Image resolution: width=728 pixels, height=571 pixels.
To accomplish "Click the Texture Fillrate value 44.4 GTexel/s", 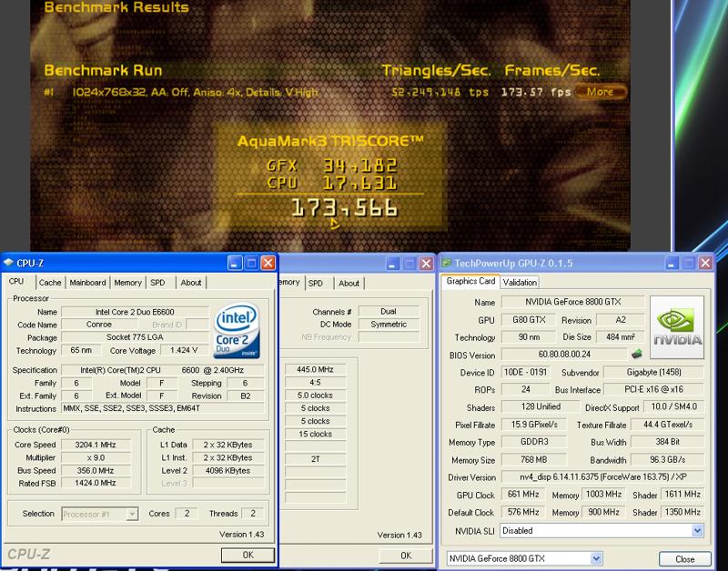I will point(668,425).
